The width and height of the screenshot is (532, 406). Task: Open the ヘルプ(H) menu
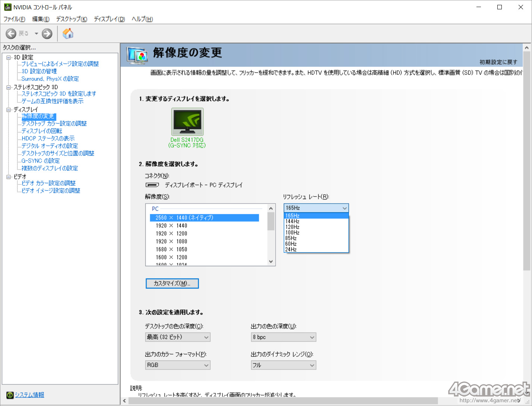point(142,19)
